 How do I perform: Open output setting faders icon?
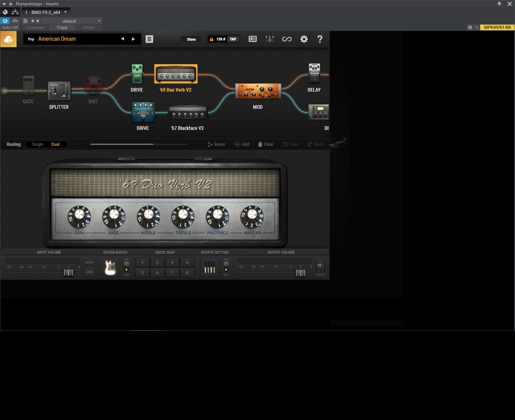tap(210, 267)
